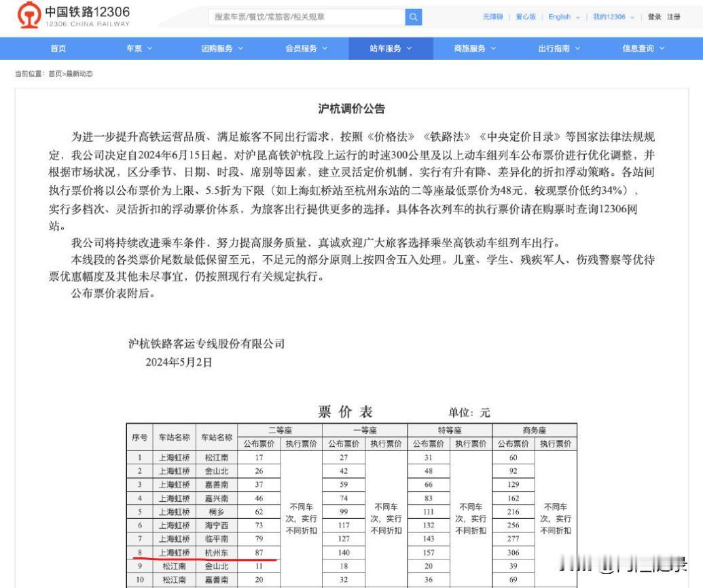Click 金山北 in table row 2
This screenshot has height=588, width=703.
[x=217, y=471]
